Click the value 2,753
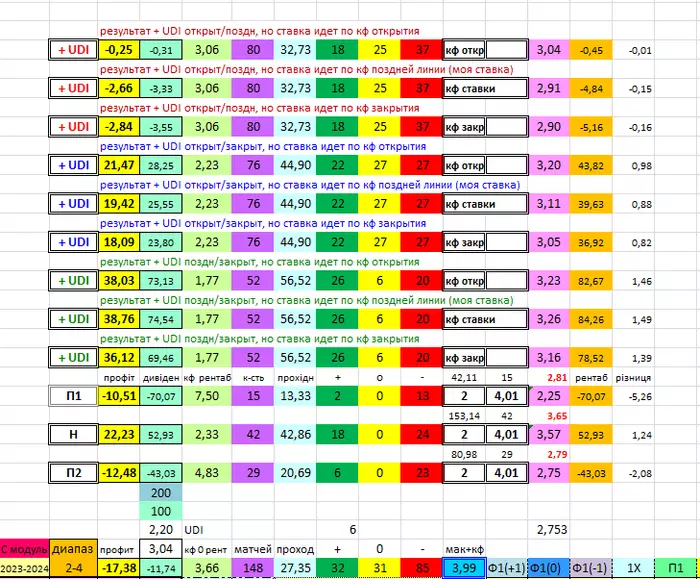The width and height of the screenshot is (700, 579). pos(552,530)
